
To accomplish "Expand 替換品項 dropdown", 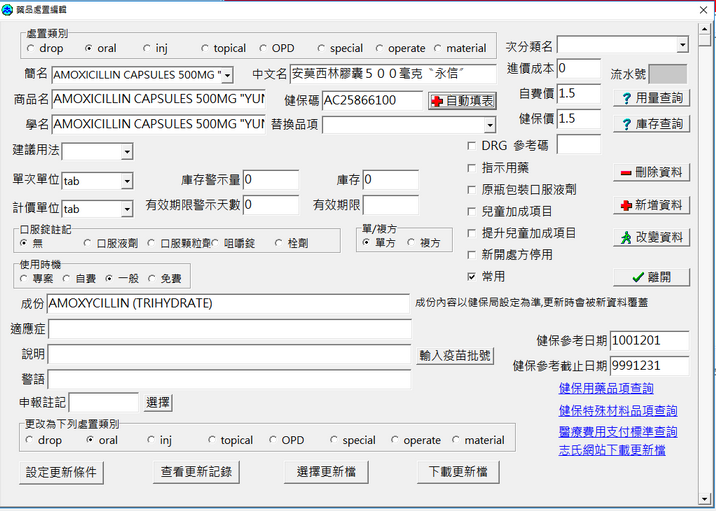I will pyautogui.click(x=490, y=125).
